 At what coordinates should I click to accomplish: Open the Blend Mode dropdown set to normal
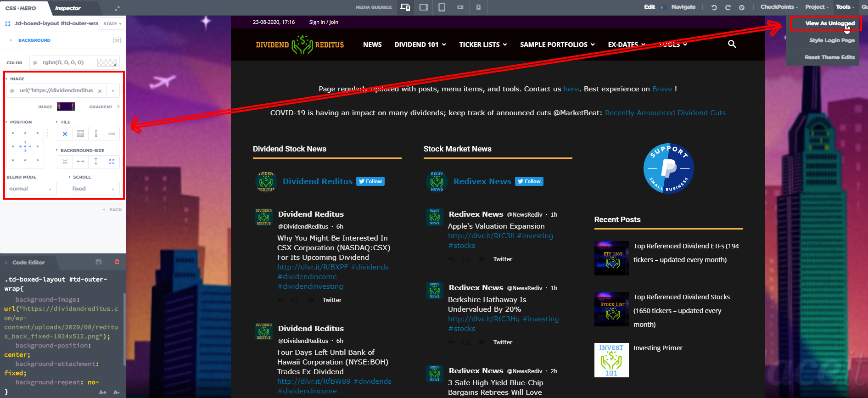[x=31, y=189]
